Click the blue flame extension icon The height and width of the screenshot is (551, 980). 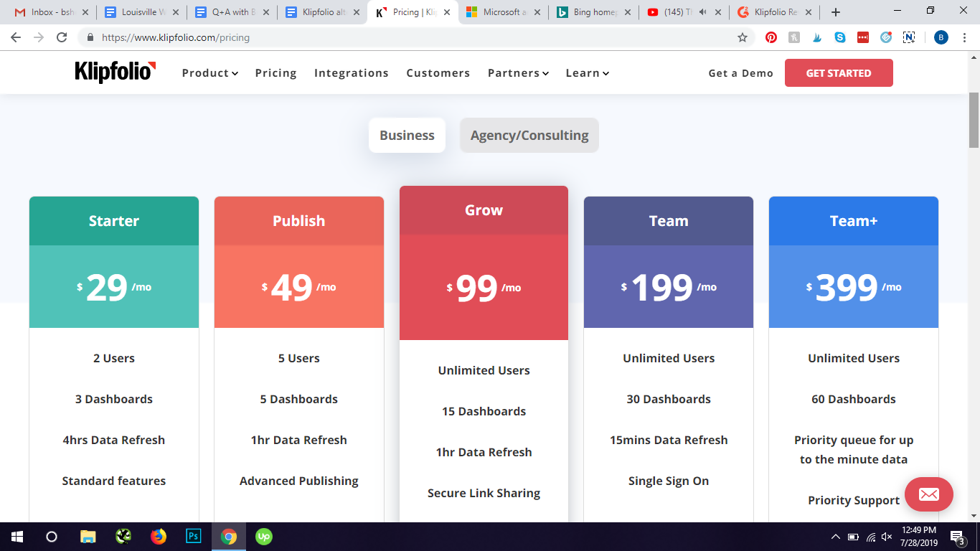(817, 37)
